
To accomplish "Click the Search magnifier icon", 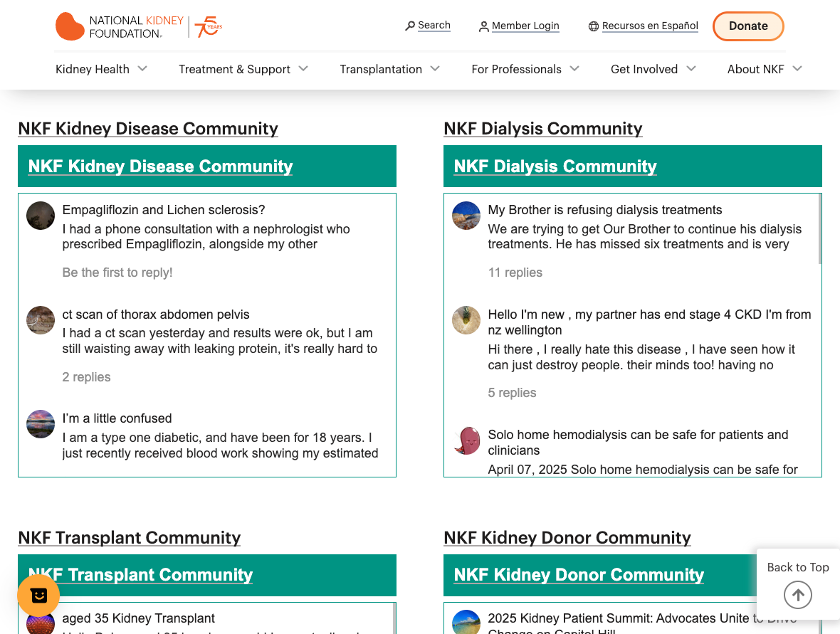I will (410, 26).
